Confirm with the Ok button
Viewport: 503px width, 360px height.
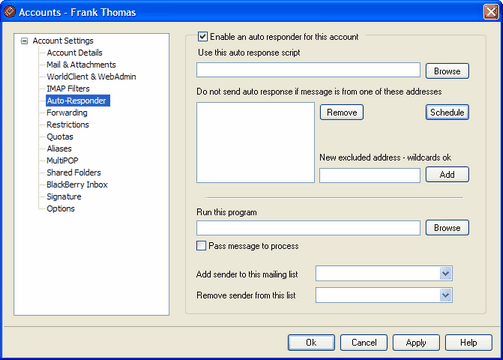pos(311,343)
